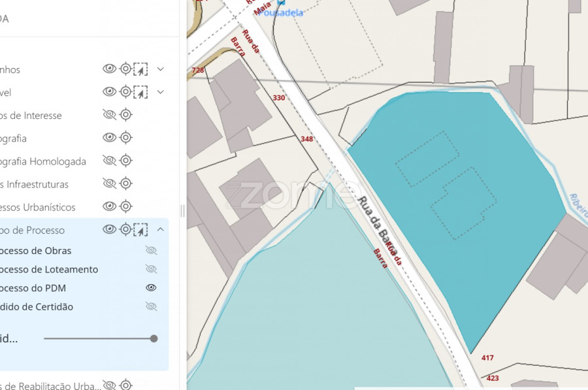Select the Processo de Loteamento entry
588x390 pixels.
49,269
